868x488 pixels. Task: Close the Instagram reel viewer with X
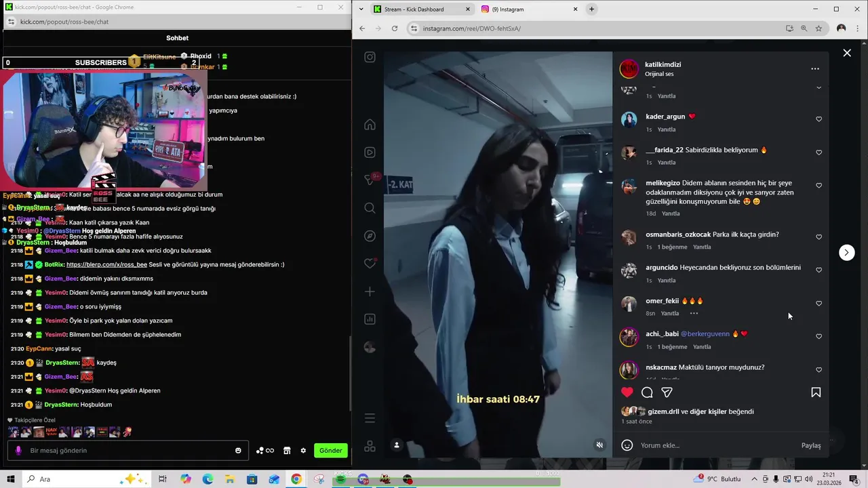tap(847, 53)
